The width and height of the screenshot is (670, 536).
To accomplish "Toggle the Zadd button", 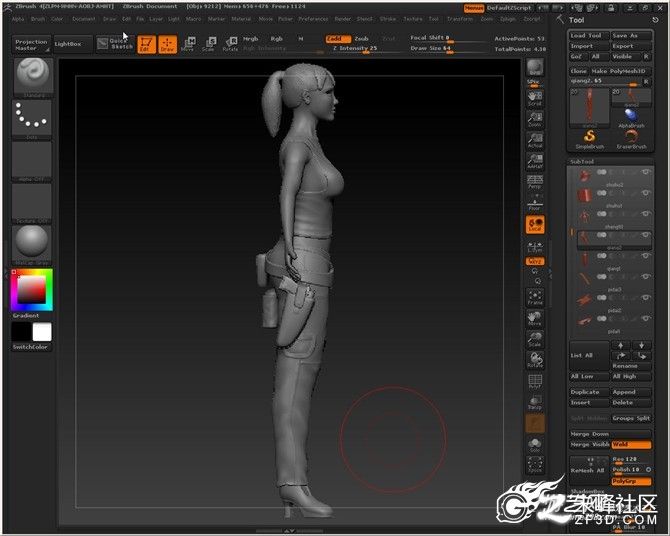I will 338,39.
